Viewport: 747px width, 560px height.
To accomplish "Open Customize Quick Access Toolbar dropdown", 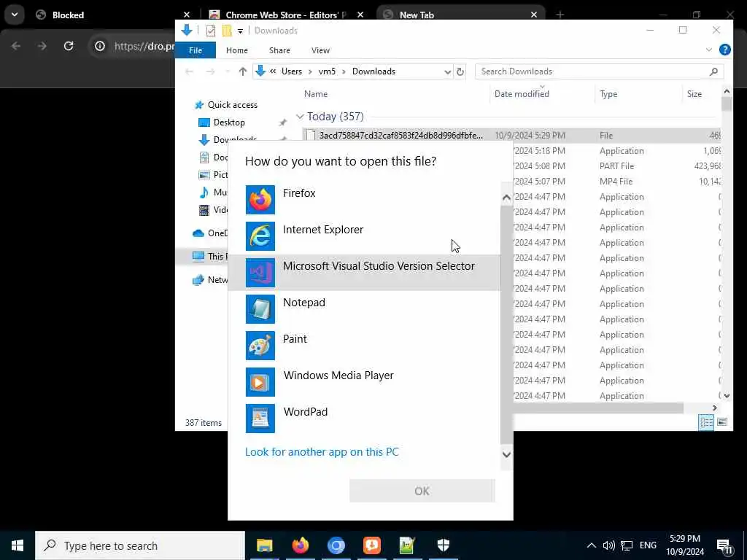I will tap(240, 31).
